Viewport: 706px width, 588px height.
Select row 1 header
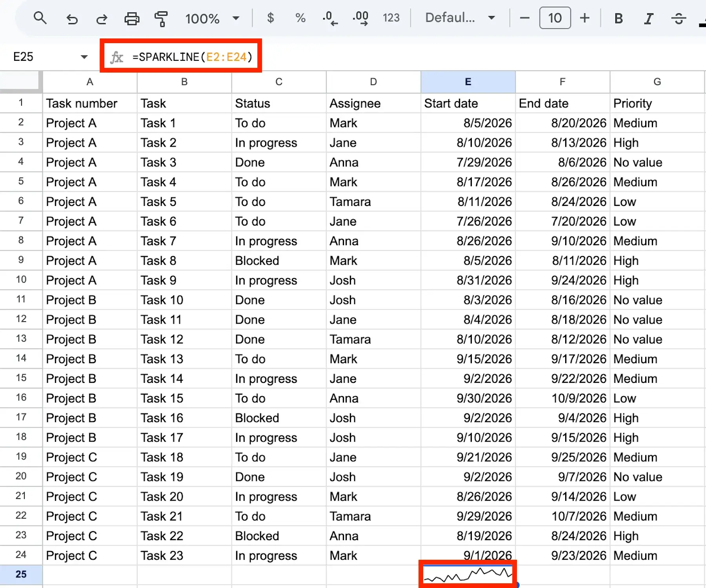coord(21,103)
